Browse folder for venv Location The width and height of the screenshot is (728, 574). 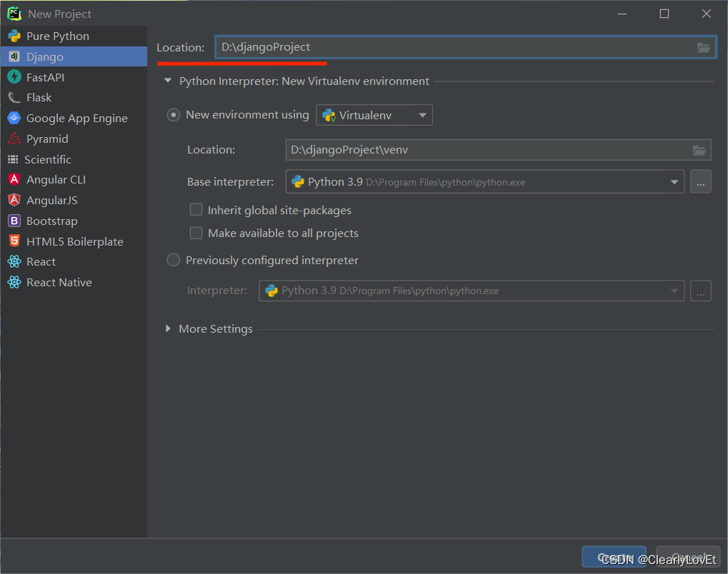699,150
